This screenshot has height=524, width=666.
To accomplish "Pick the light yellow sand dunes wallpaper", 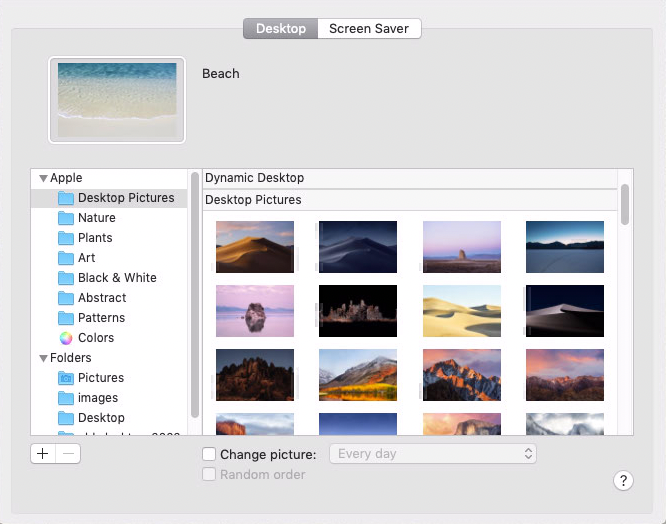I will click(462, 311).
